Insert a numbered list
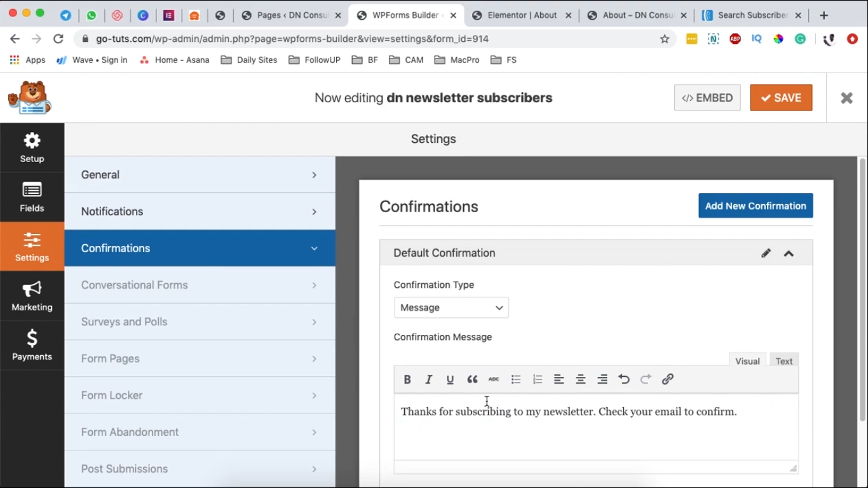This screenshot has height=488, width=868. (x=538, y=379)
